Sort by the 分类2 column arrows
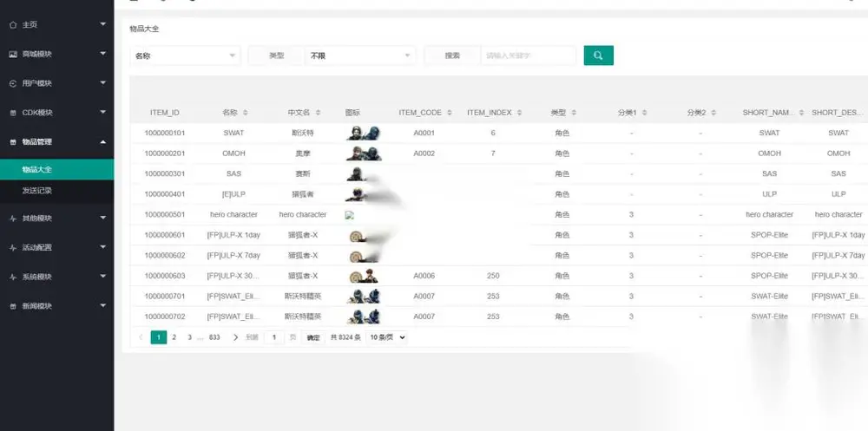Image resolution: width=868 pixels, height=431 pixels. 713,113
